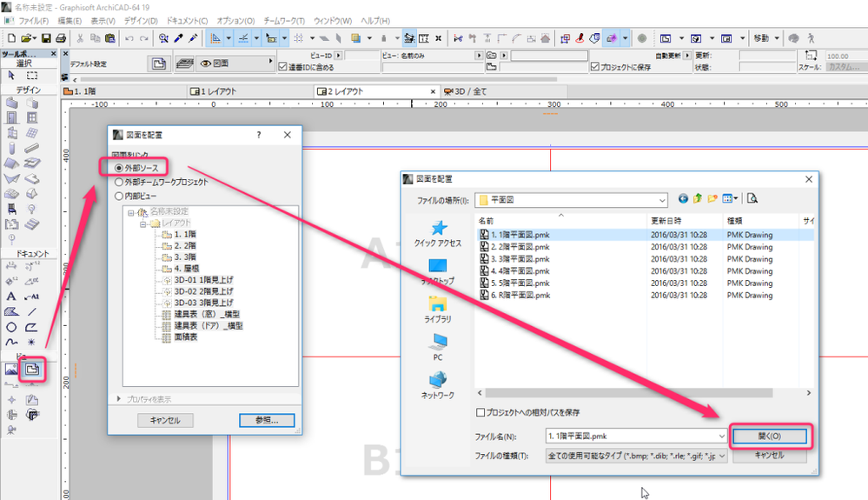Screen dimensions: 868x500
Task: Collapse the 名称未設定 tree node
Action: point(131,212)
